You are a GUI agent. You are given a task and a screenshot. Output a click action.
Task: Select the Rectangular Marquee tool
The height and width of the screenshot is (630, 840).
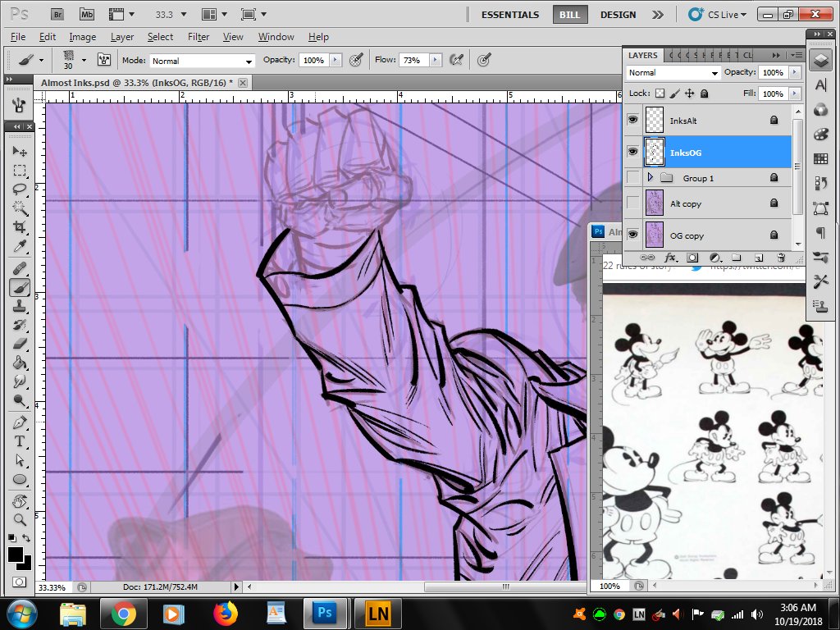pos(20,171)
